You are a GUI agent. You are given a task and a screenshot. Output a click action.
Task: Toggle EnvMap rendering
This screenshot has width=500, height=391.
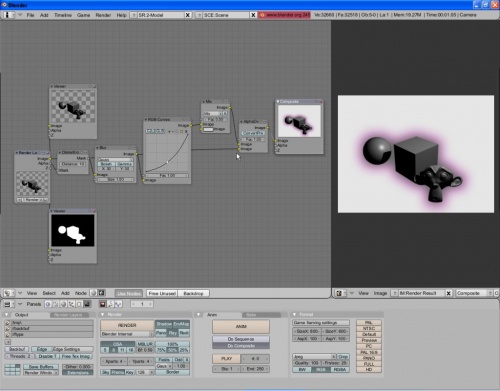pos(181,324)
